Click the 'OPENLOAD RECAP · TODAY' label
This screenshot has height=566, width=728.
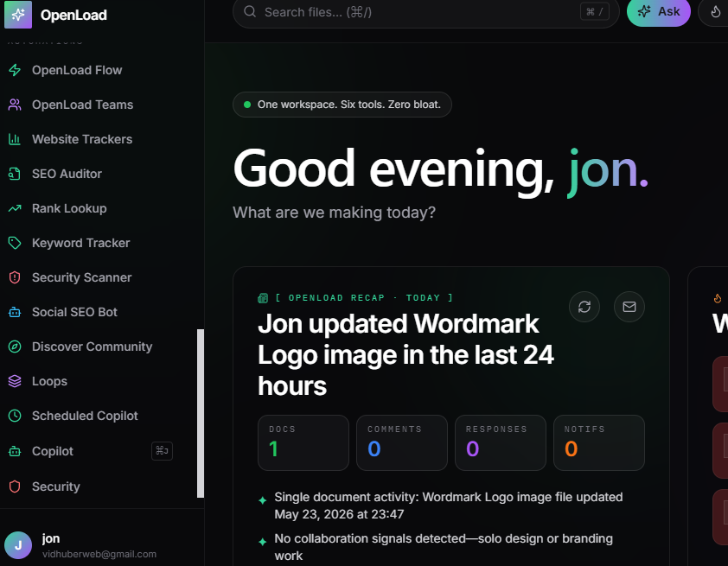point(365,298)
